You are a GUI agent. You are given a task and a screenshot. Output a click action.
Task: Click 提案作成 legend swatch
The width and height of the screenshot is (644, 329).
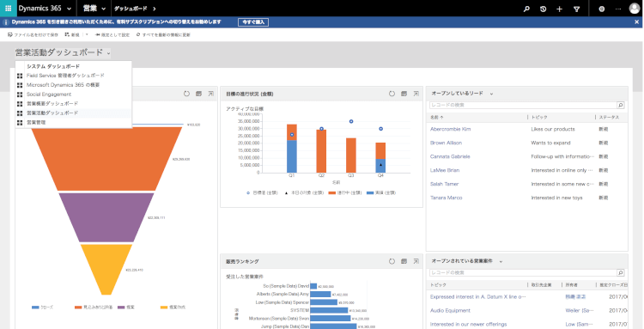click(x=164, y=308)
